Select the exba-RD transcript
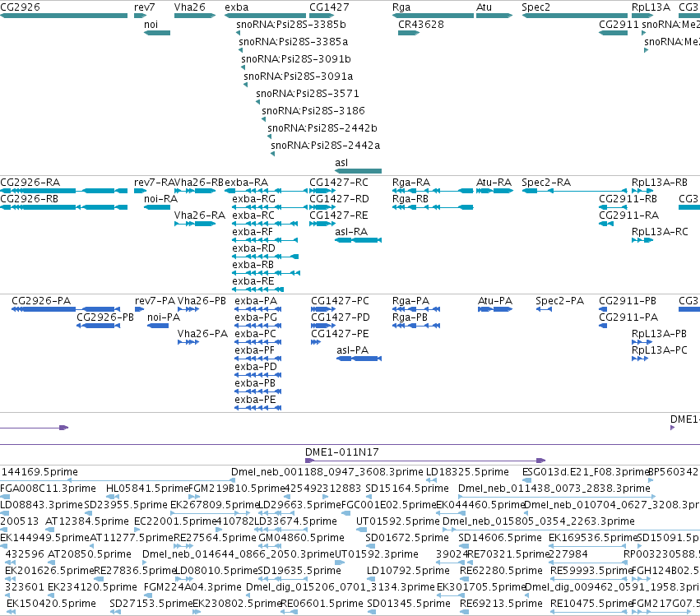 click(x=265, y=257)
